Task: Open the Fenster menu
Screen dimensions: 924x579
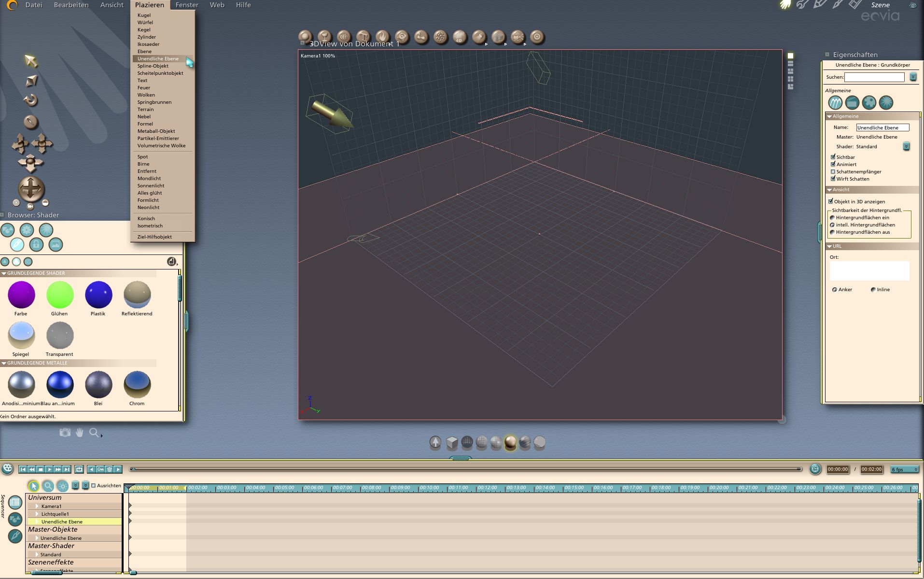Action: coord(187,5)
